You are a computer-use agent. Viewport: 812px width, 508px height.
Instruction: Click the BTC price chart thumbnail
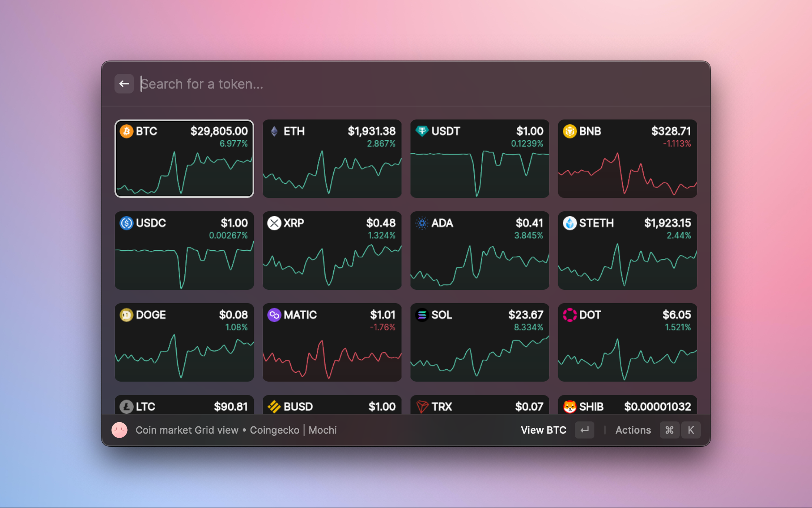184,157
